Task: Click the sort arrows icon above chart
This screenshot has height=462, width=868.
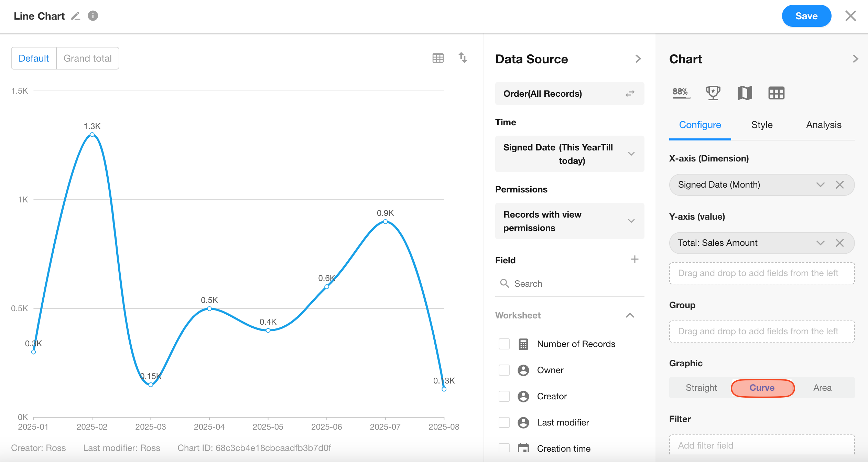Action: pos(463,57)
